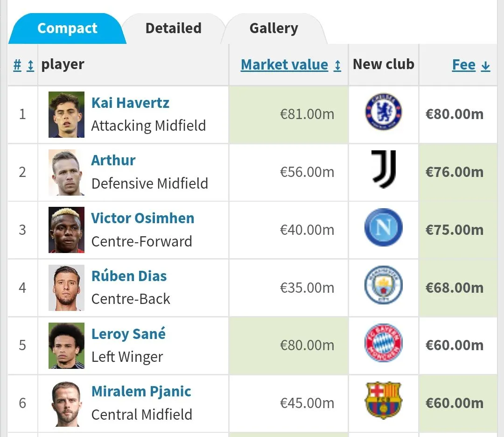Click the FC Barcelona crest

pyautogui.click(x=383, y=401)
